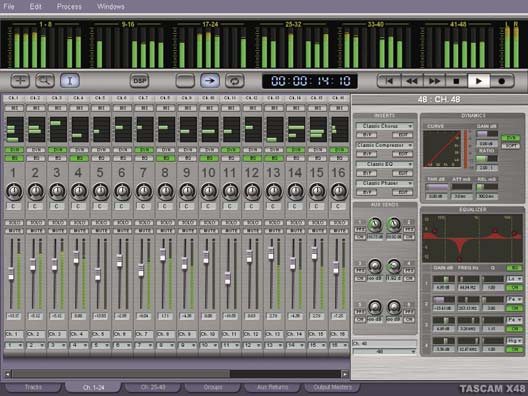The image size is (528, 396).
Task: Open the Windows menu
Action: click(111, 6)
